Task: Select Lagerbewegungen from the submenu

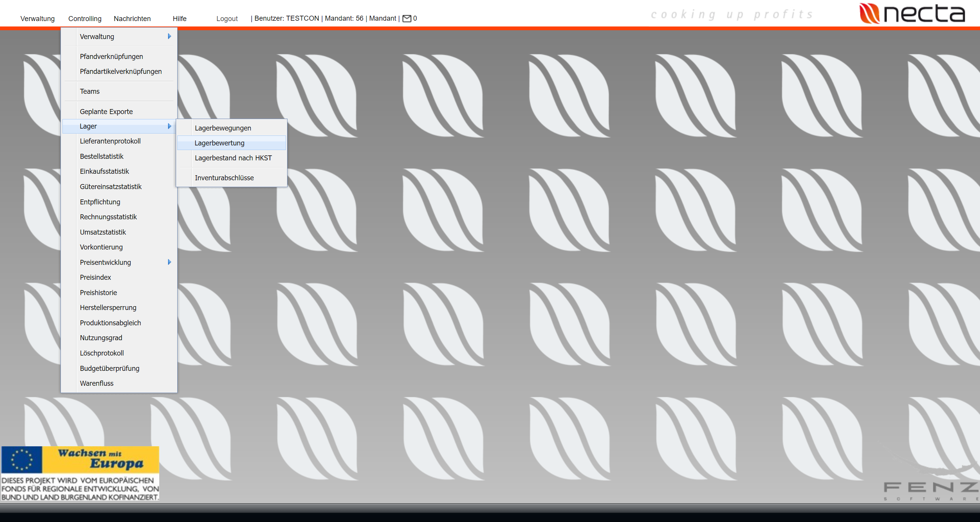Action: [223, 128]
